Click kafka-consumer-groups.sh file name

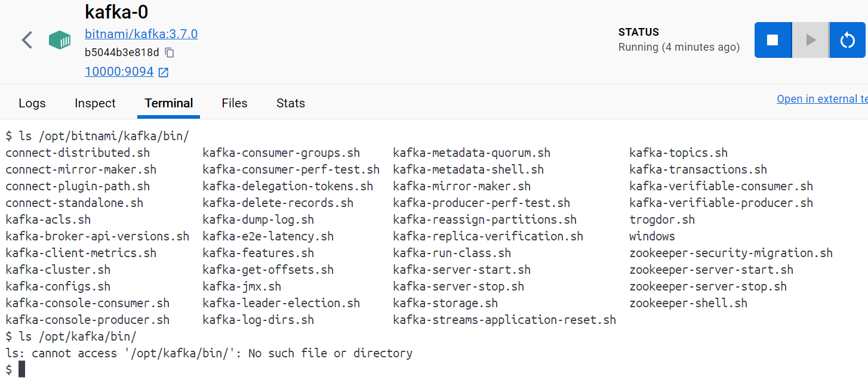pos(281,153)
